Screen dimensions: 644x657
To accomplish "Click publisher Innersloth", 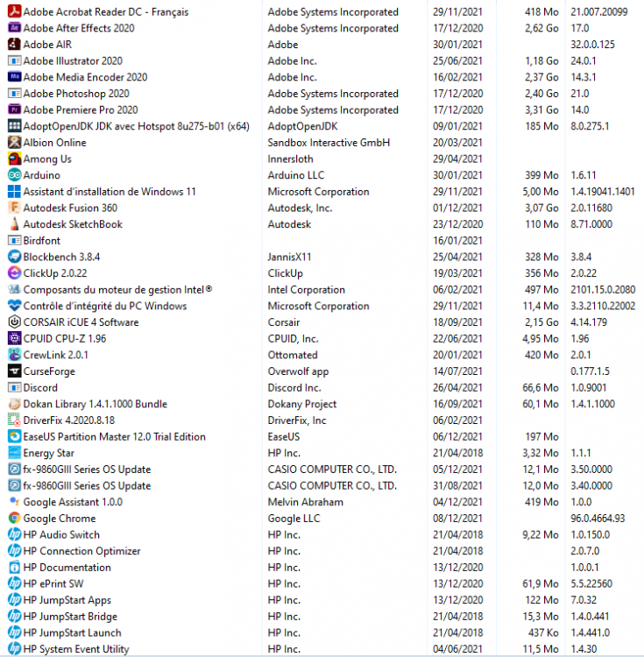I will click(290, 159).
